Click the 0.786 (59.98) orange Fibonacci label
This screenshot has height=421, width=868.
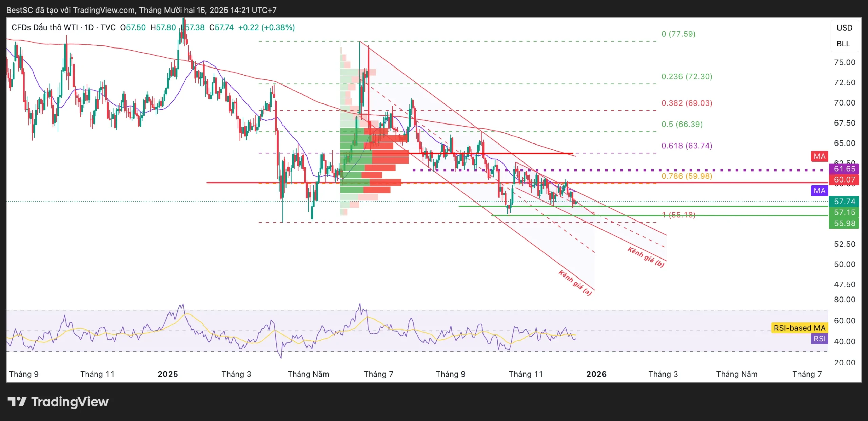(x=687, y=176)
